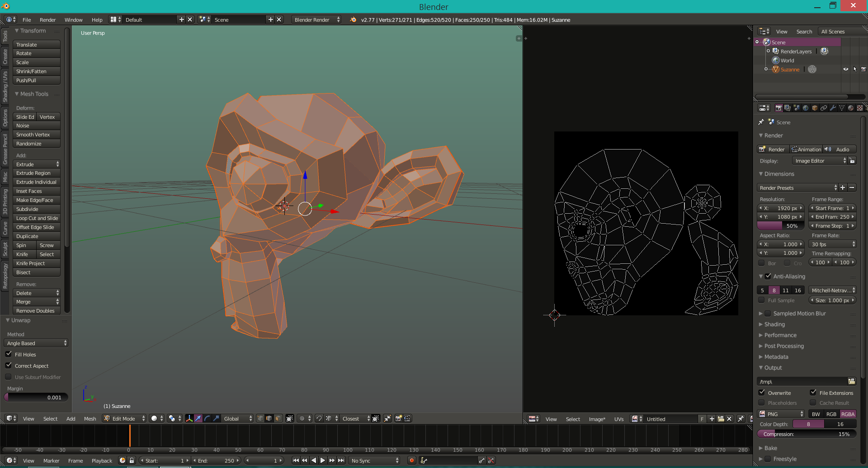Uncheck the Fill Holes checkbox

[x=9, y=354]
